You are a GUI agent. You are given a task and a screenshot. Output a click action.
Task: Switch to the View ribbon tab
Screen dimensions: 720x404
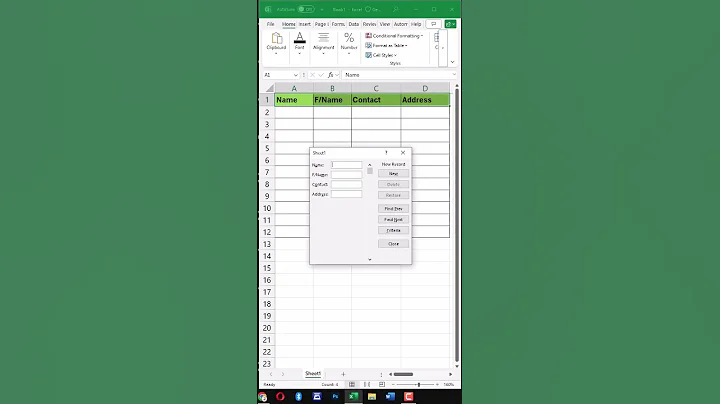pos(385,24)
